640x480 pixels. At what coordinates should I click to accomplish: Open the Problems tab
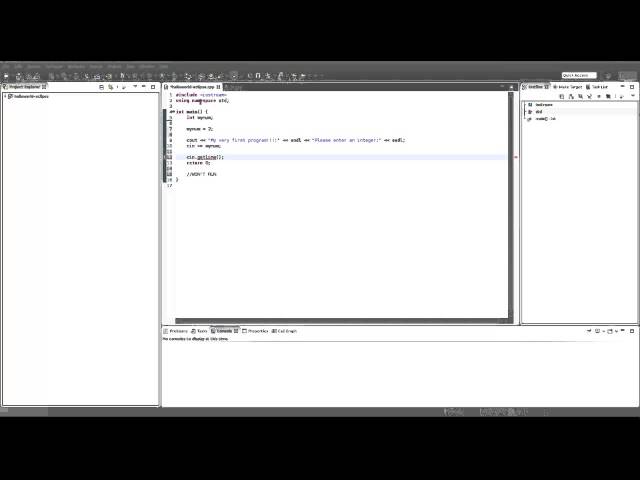pyautogui.click(x=176, y=331)
